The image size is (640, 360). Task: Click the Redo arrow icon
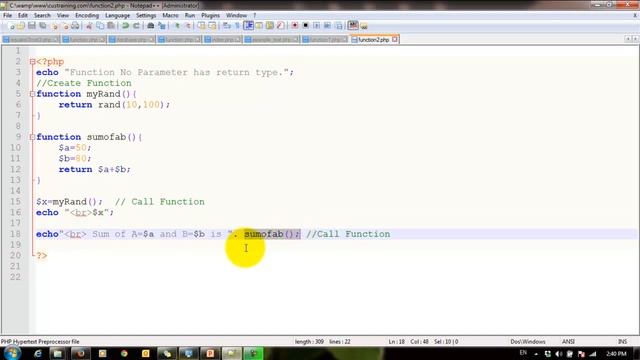136,26
